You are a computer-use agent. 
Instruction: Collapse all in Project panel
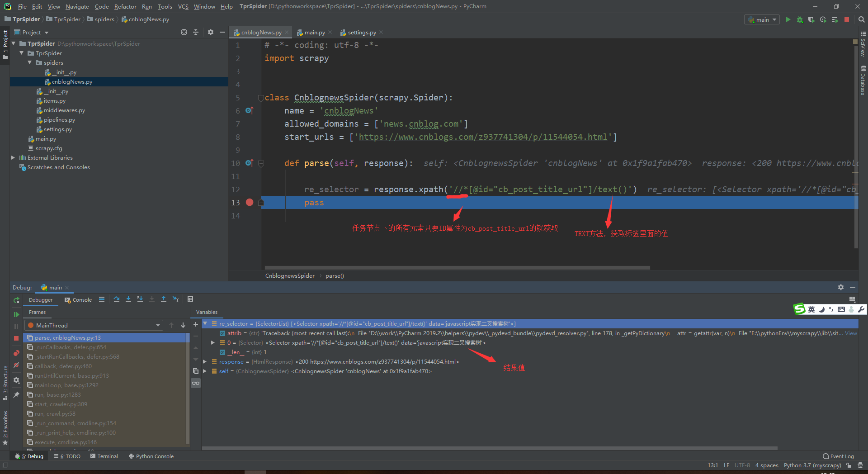196,32
